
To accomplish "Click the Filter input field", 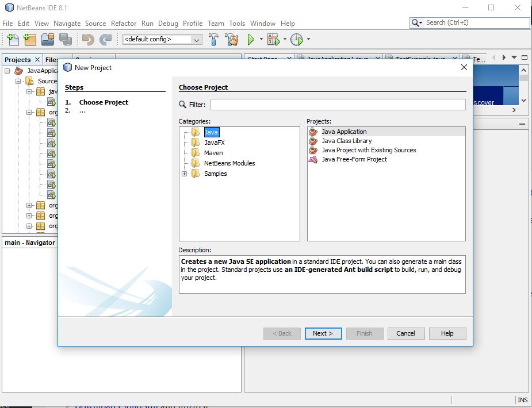I will click(338, 105).
